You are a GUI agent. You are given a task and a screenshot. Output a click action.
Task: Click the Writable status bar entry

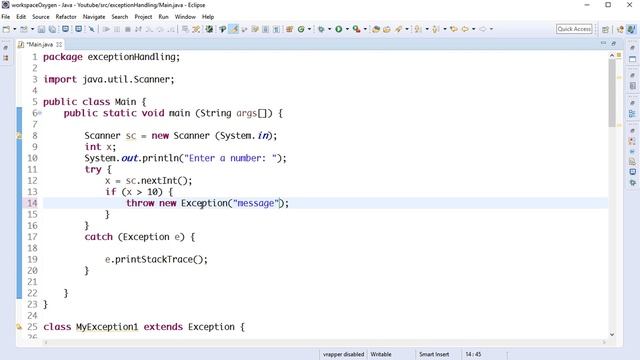coord(381,354)
